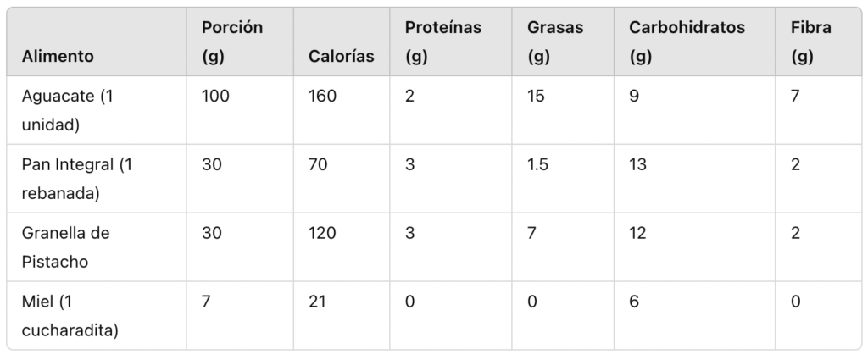Image resolution: width=868 pixels, height=360 pixels.
Task: Select Aguacate's 15 grams fat cell
Action: [536, 97]
